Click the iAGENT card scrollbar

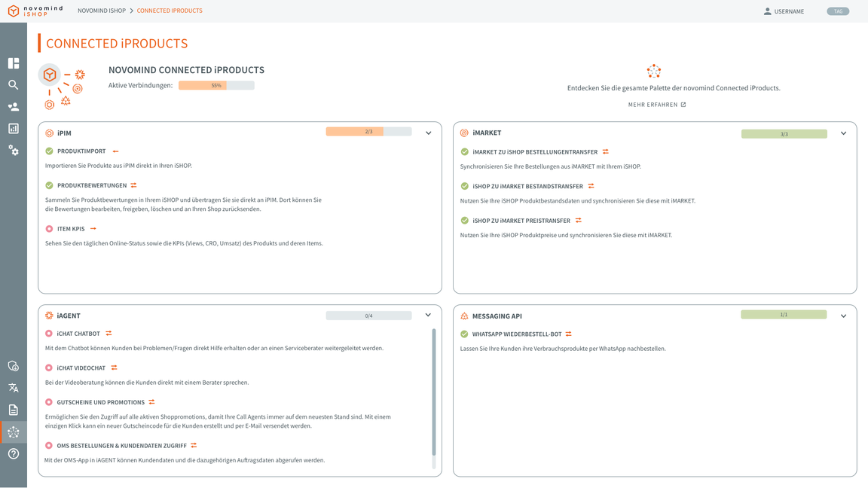pyautogui.click(x=433, y=392)
